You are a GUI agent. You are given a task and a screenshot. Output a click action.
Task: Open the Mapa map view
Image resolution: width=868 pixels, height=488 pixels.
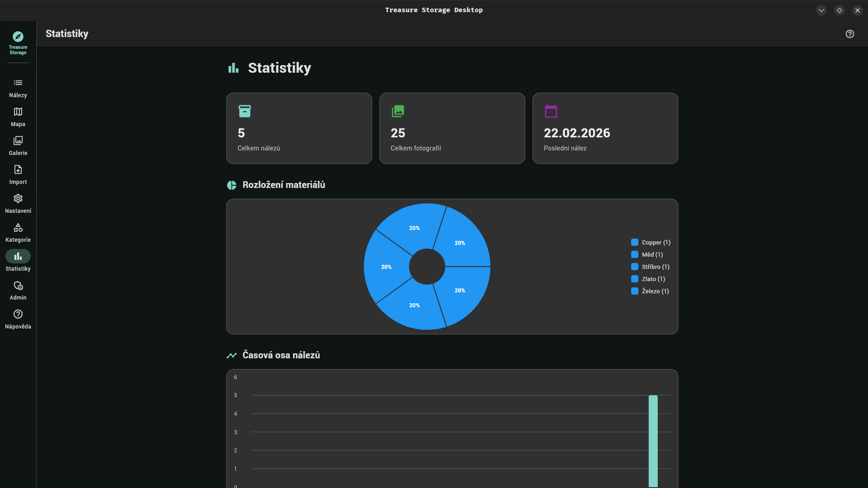point(18,112)
